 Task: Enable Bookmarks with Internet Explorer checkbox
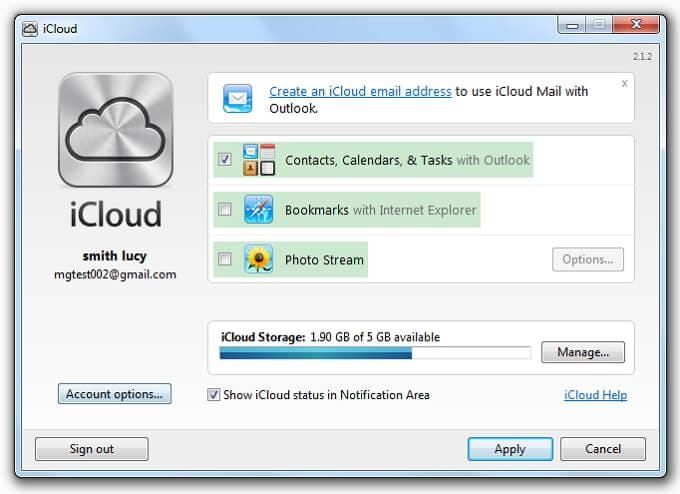[x=225, y=209]
